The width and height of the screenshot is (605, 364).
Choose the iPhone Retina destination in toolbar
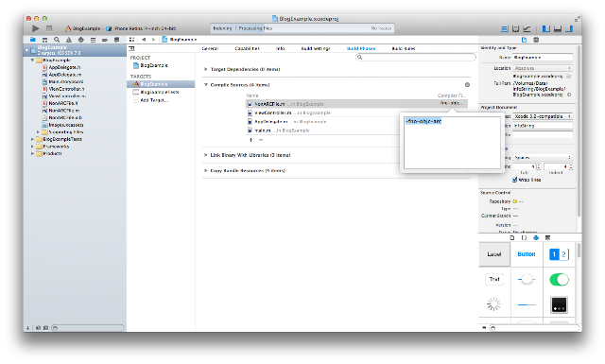(141, 28)
